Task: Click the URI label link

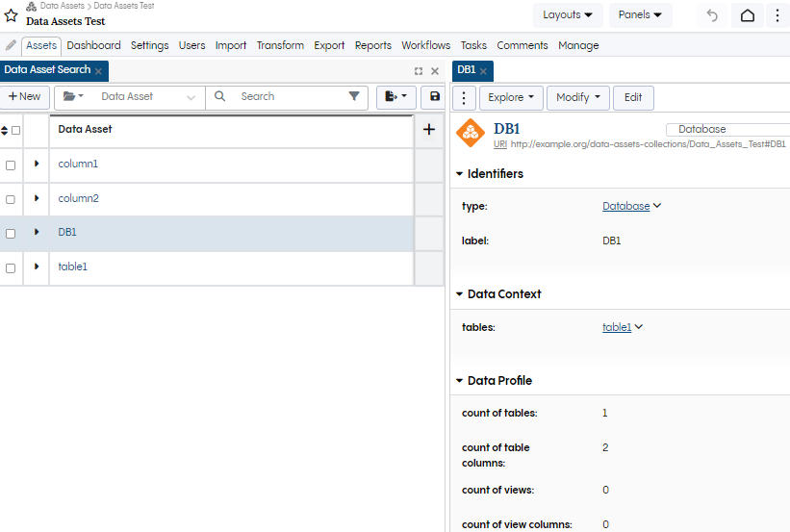Action: (499, 144)
